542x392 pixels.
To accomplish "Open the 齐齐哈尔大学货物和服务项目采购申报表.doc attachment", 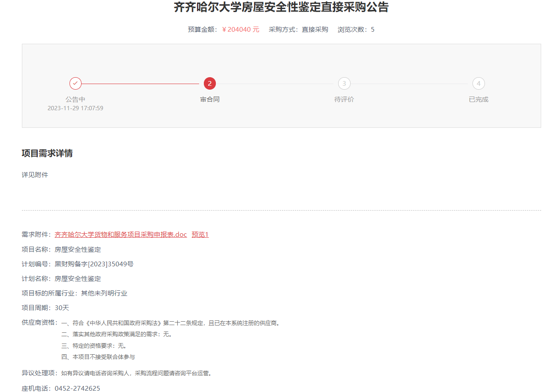I will click(121, 235).
